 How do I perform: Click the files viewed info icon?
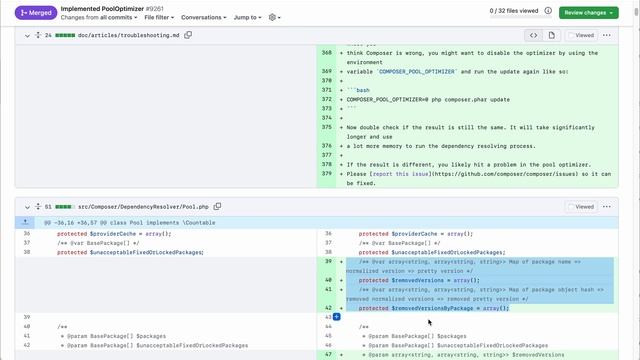(x=548, y=11)
